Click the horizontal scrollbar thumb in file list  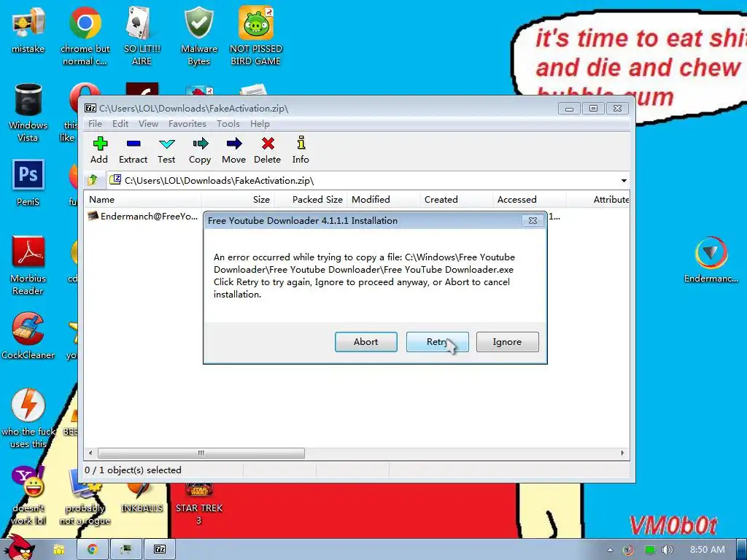[201, 453]
